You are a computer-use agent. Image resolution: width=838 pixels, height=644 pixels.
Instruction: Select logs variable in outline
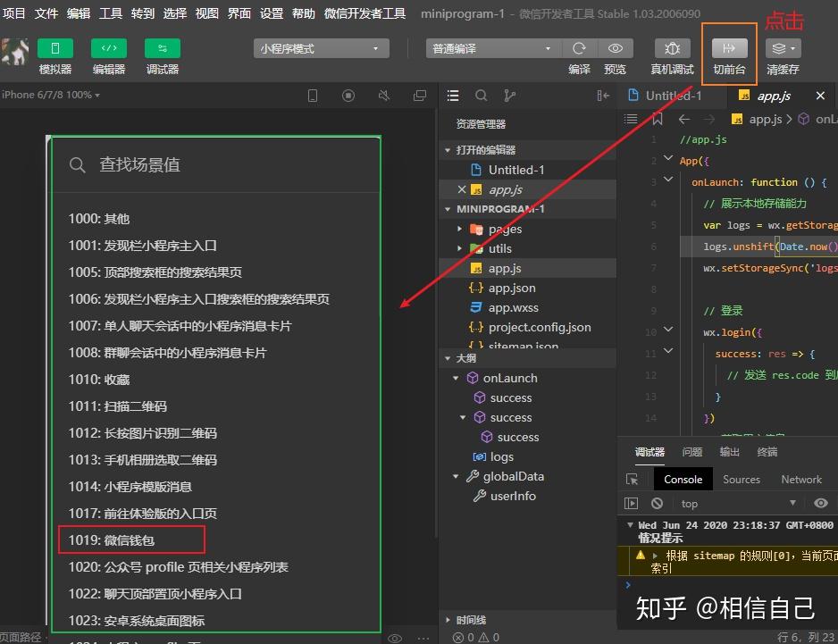(x=502, y=457)
